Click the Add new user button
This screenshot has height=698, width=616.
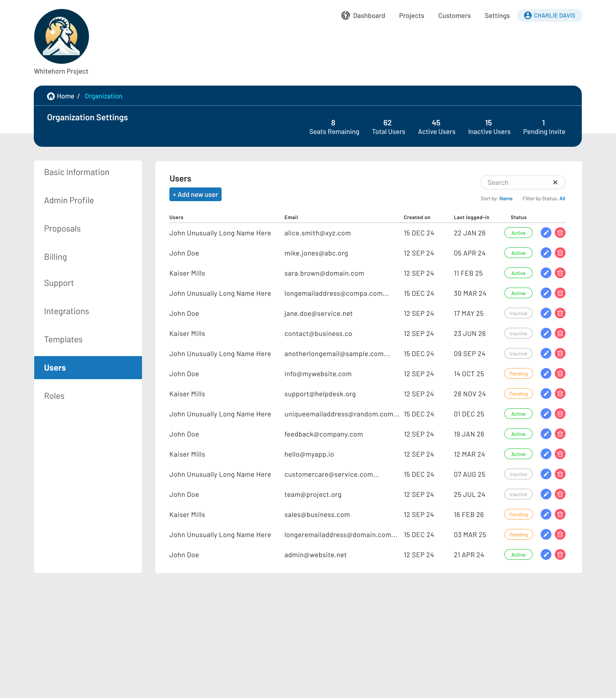point(195,194)
